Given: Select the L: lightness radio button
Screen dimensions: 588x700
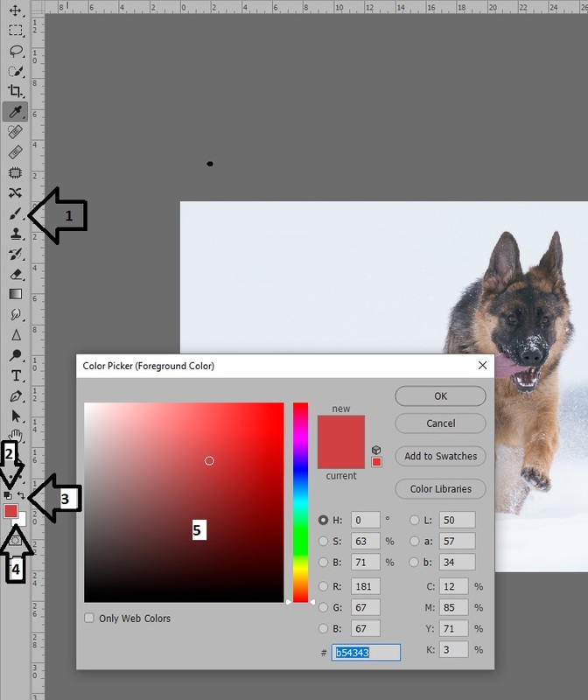Looking at the screenshot, I should pos(414,520).
